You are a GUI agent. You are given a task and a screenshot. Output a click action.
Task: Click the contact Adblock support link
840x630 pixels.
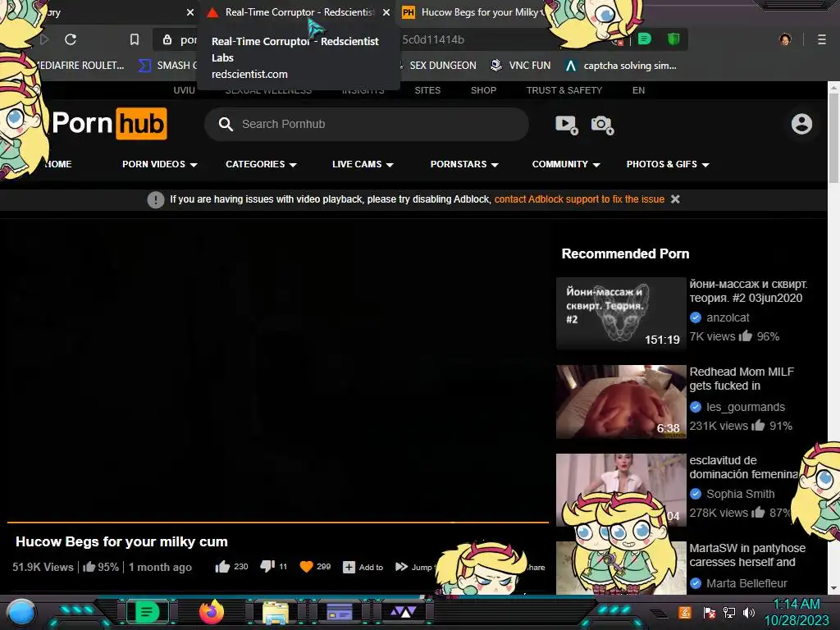579,199
